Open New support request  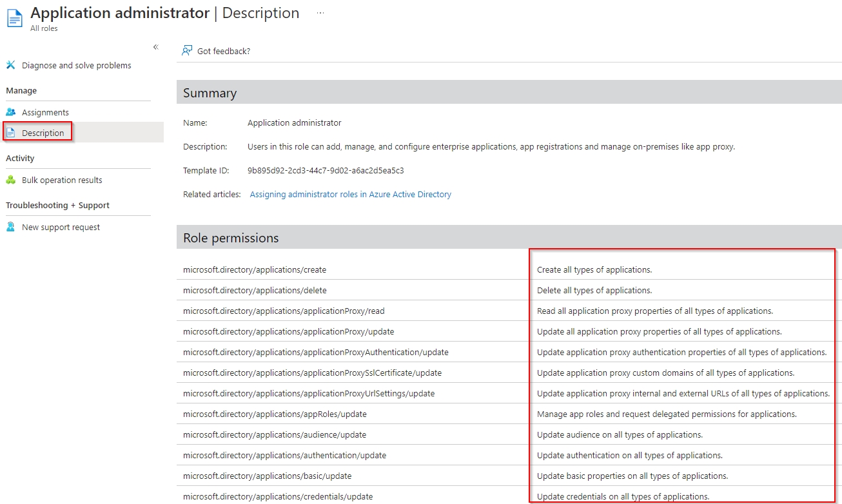[x=61, y=227]
